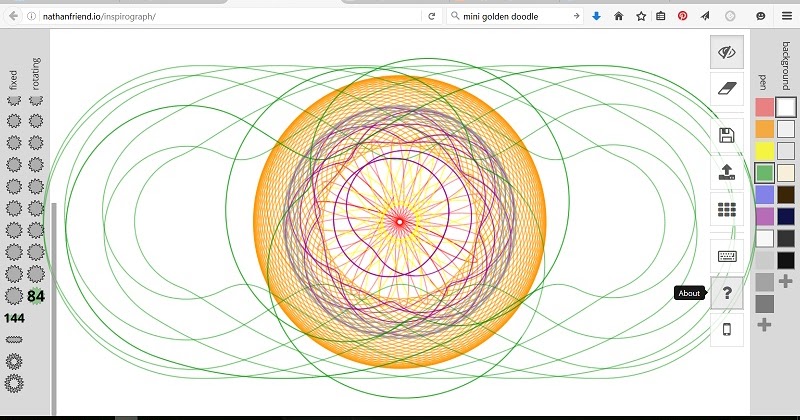The width and height of the screenshot is (800, 420).
Task: Bookmark this page with the star
Action: click(641, 16)
